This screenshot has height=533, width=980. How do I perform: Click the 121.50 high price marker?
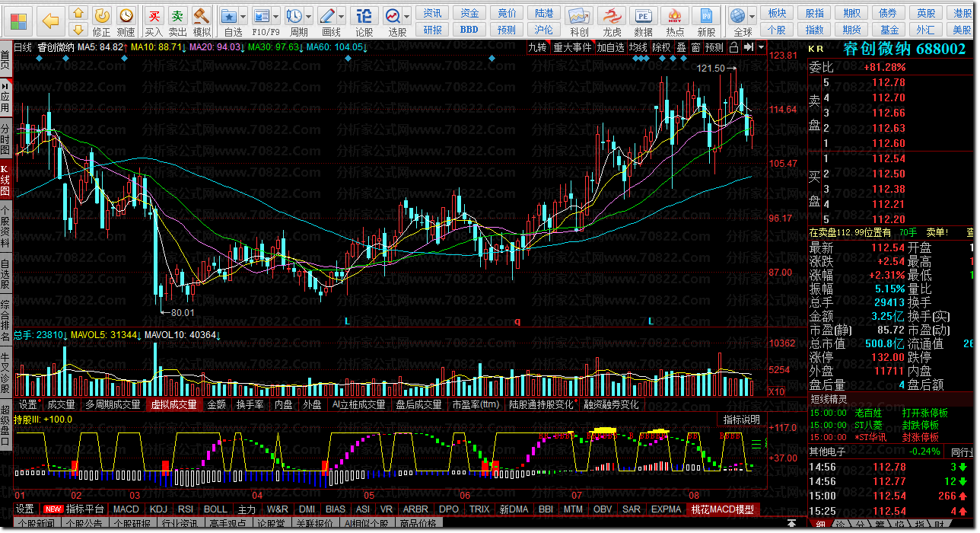(711, 69)
